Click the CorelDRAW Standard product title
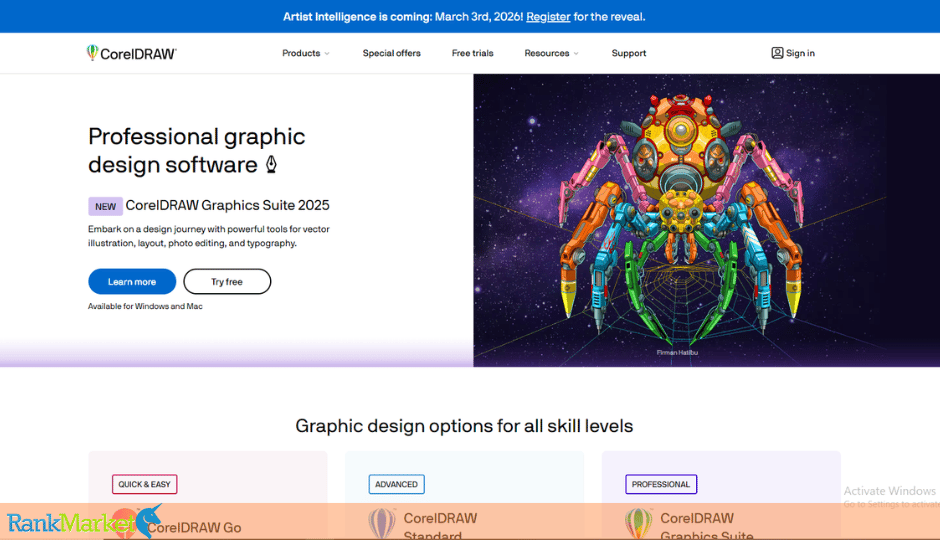Viewport: 940px width, 540px height. click(440, 526)
